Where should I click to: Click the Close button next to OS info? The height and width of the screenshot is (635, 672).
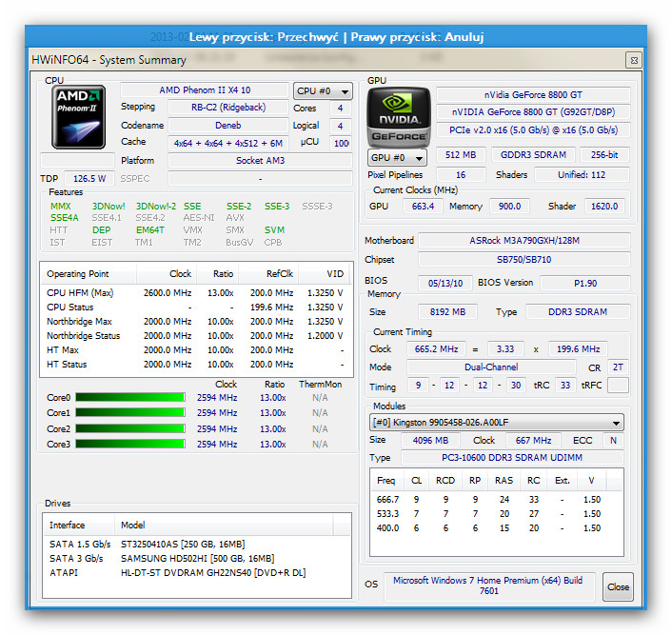click(618, 587)
